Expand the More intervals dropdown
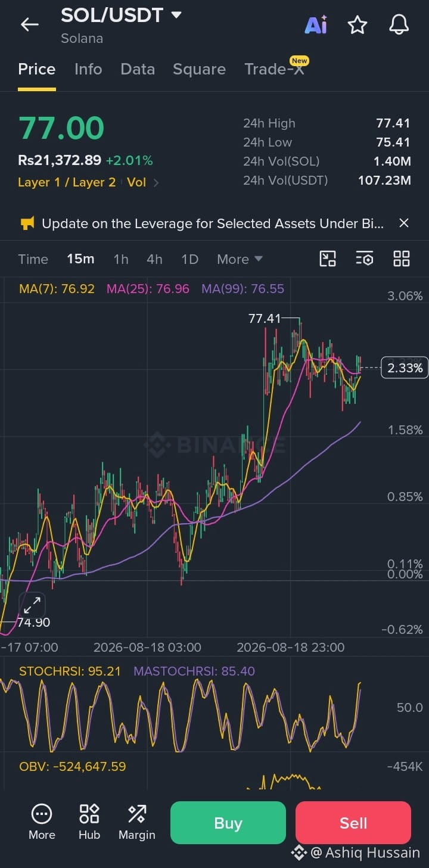 [240, 259]
